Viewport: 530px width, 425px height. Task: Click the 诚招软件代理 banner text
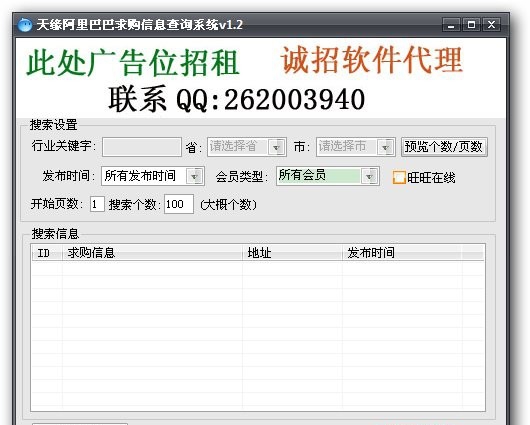point(371,60)
